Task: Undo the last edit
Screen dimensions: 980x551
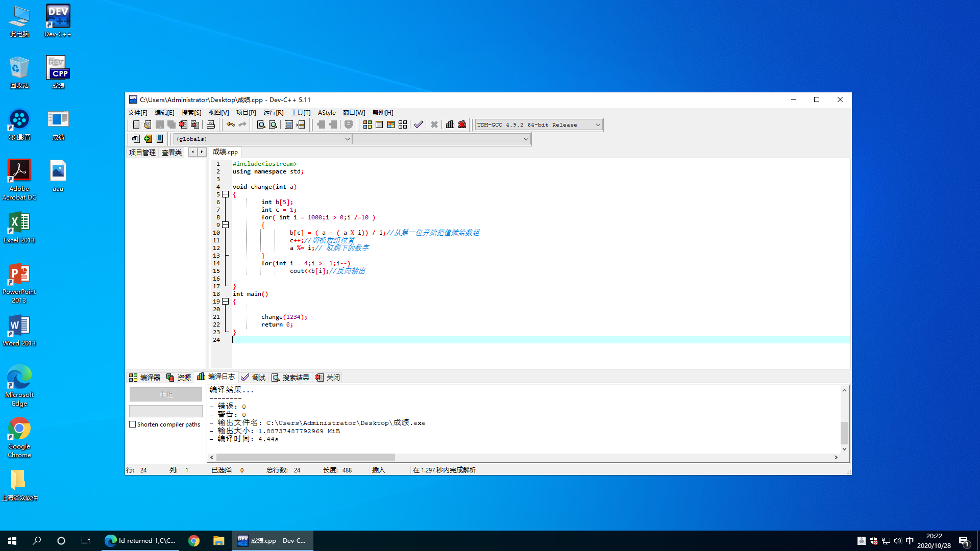Action: (x=231, y=124)
